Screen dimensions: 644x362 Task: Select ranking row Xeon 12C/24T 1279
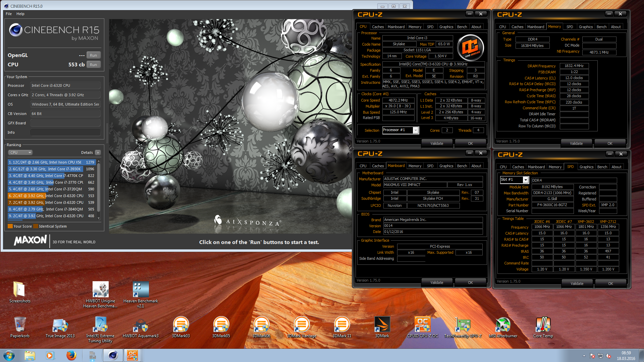point(52,162)
